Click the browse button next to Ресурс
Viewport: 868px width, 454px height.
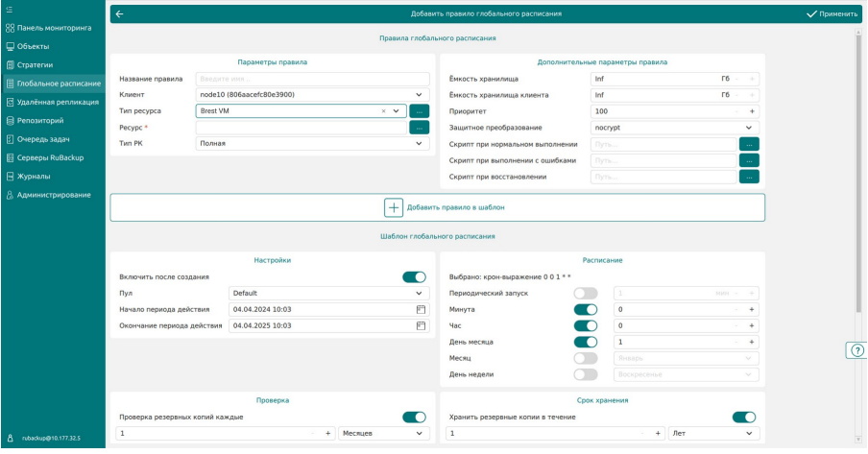[419, 128]
